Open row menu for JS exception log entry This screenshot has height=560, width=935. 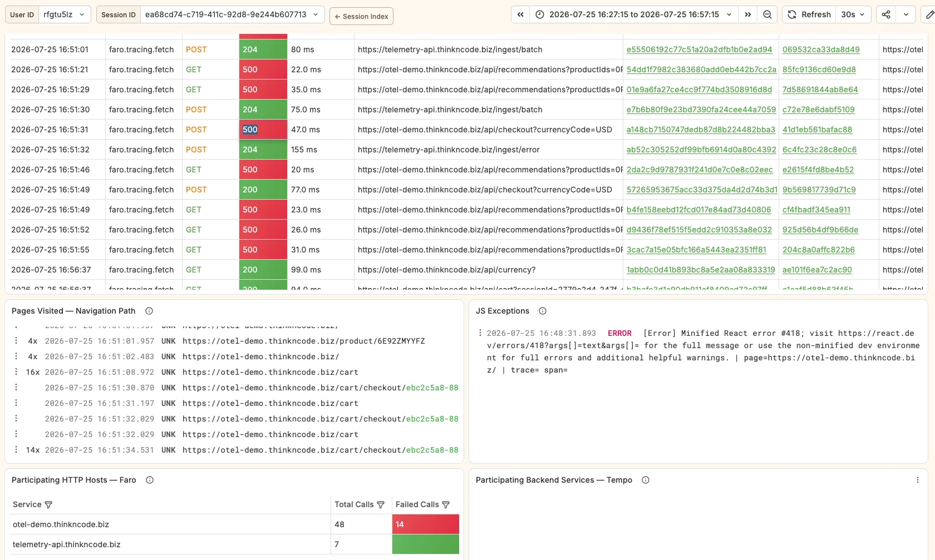[x=480, y=333]
